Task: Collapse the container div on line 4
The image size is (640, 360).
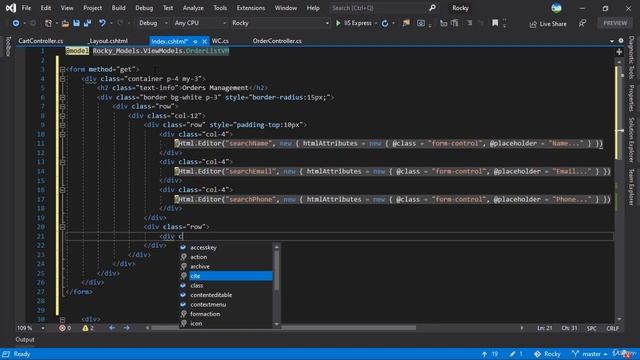Action: (62, 79)
